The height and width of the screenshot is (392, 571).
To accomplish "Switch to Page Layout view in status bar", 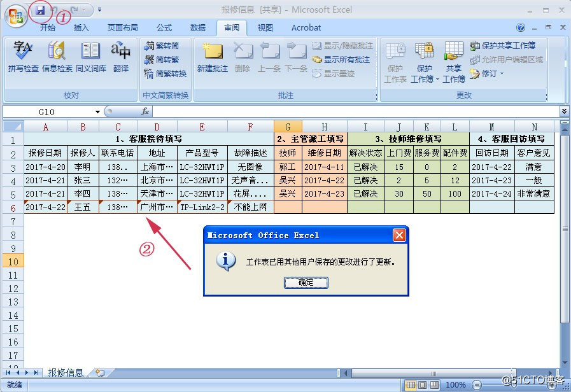I will point(423,384).
